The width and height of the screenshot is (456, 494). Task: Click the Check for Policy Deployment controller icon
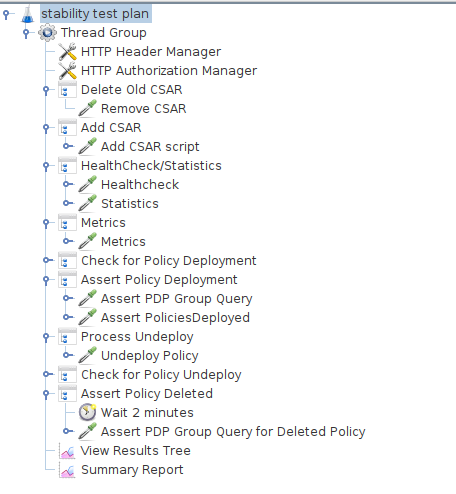tap(67, 261)
